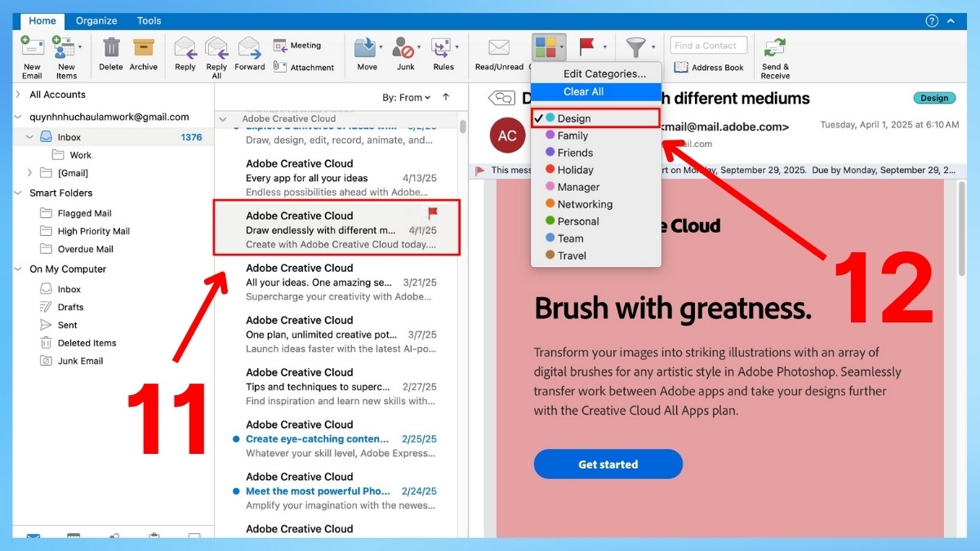Image resolution: width=980 pixels, height=551 pixels.
Task: Click the Send & Receive icon
Action: 775,47
